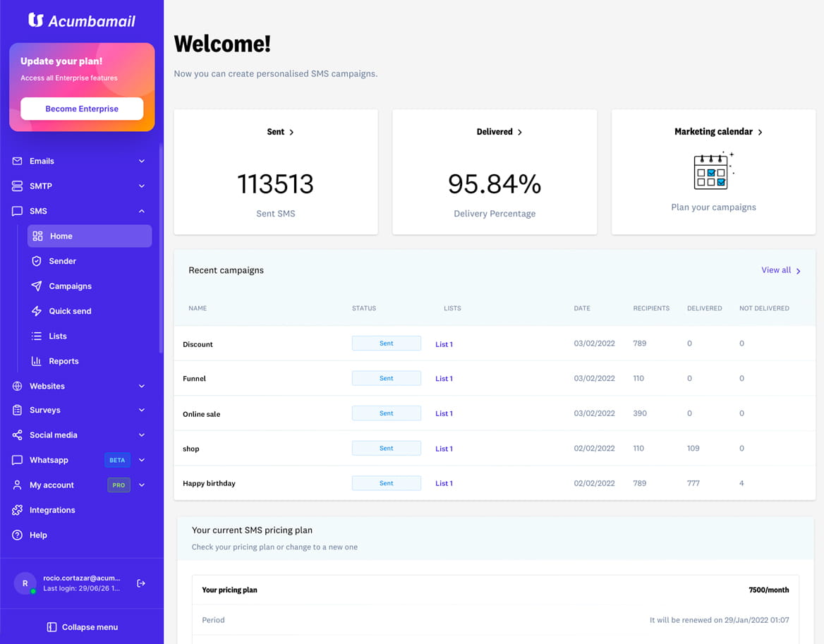Click the PRO badge next to My account

click(119, 485)
